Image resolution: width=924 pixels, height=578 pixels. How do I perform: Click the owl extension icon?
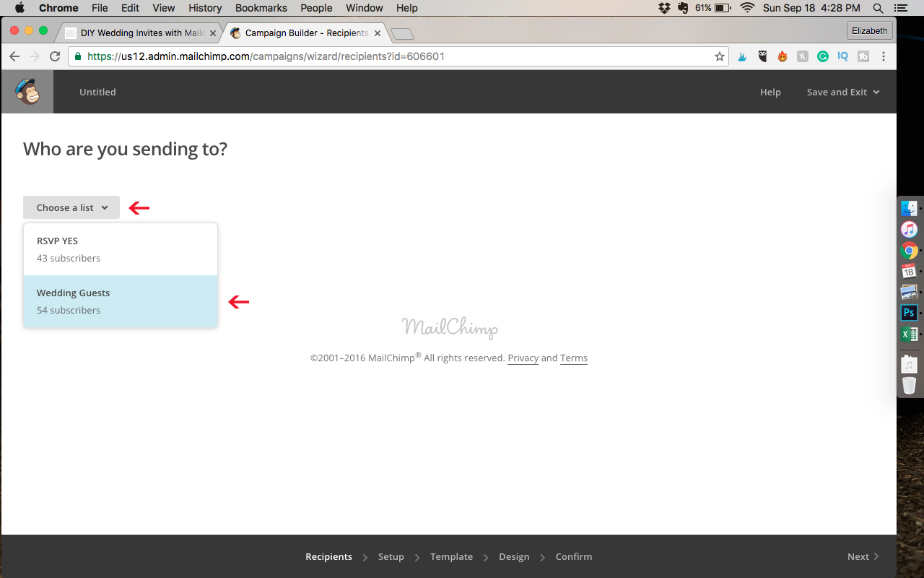click(x=762, y=56)
